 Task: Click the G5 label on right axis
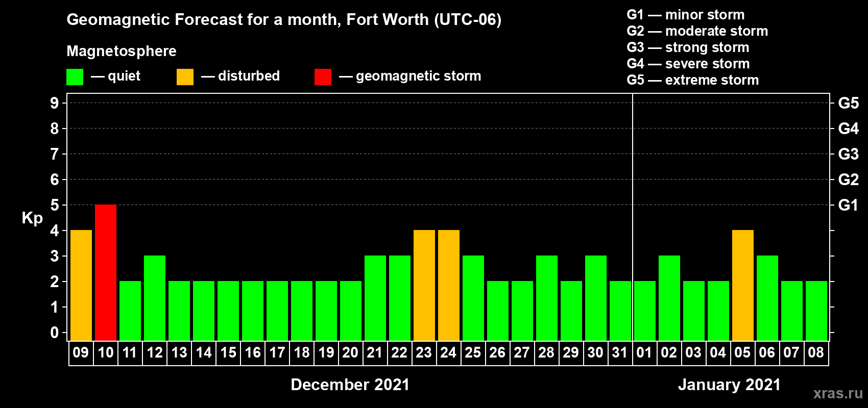coord(848,103)
